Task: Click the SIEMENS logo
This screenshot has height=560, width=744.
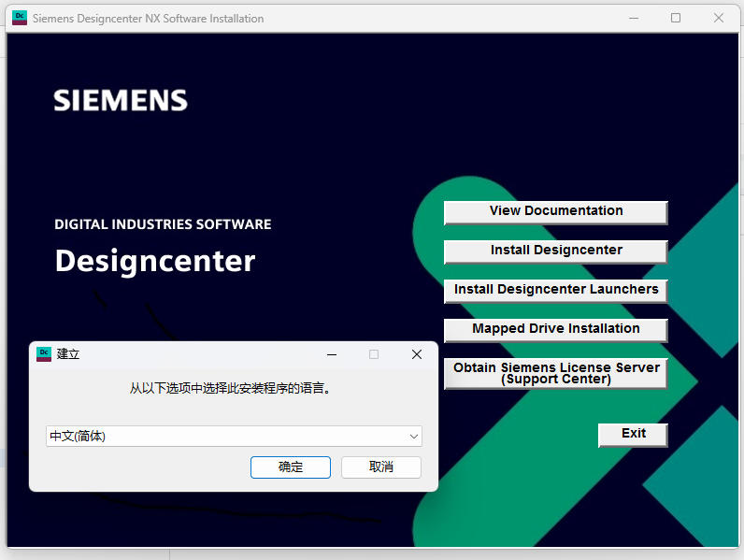Action: 121,100
